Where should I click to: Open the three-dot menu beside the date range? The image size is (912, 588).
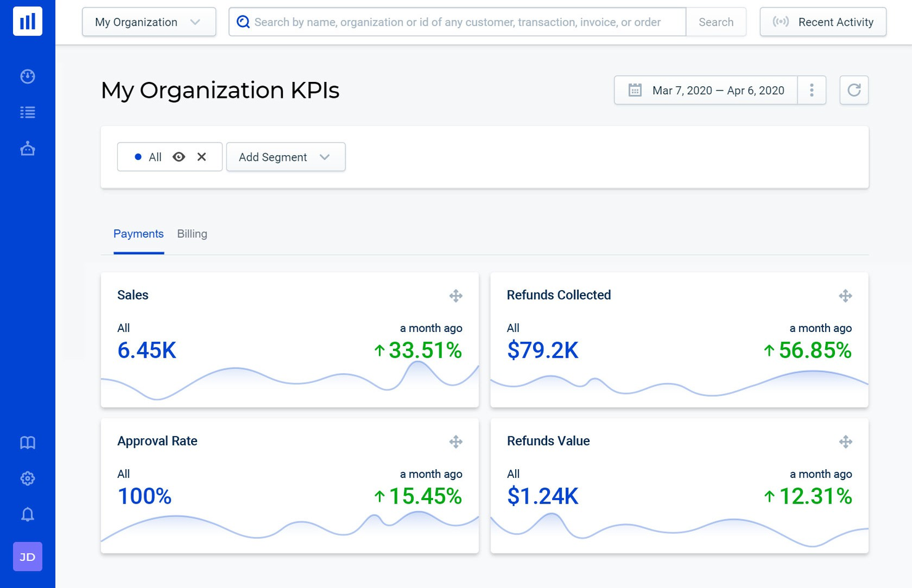click(812, 90)
